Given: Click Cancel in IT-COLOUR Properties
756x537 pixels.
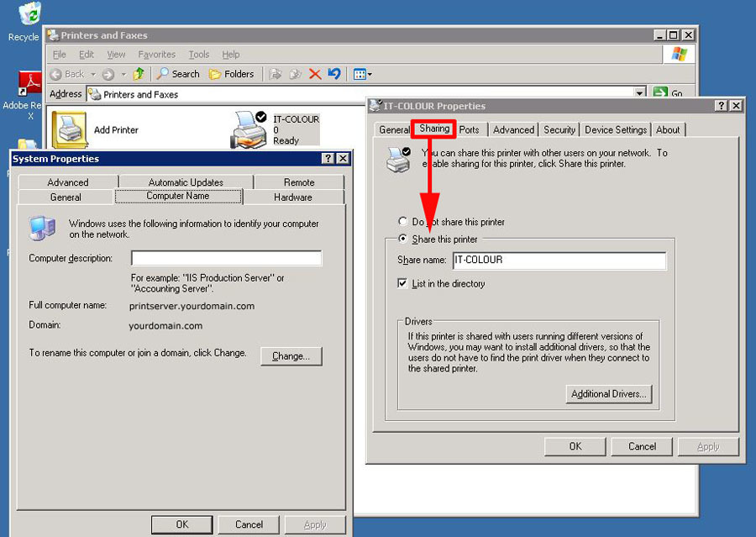Looking at the screenshot, I should (x=642, y=446).
